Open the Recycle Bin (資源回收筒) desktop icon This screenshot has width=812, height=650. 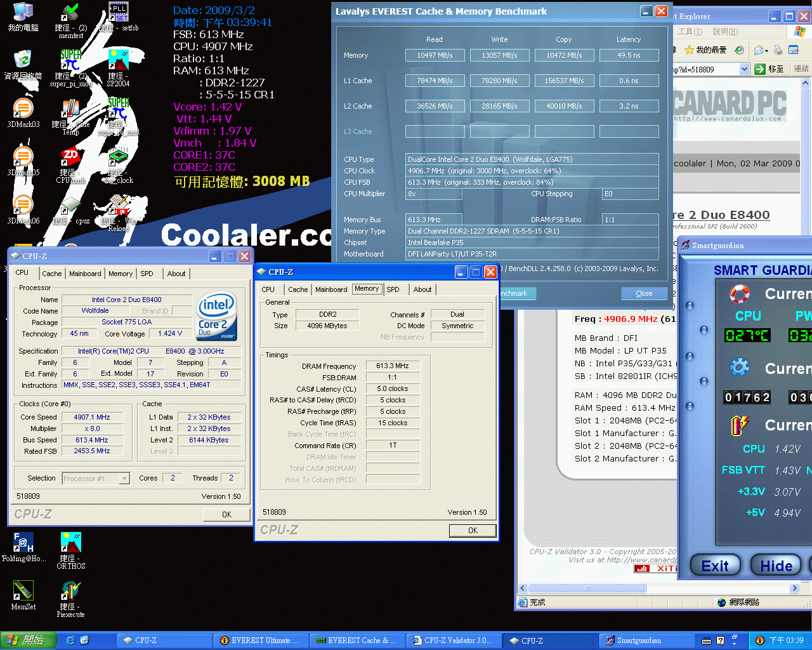(x=23, y=65)
